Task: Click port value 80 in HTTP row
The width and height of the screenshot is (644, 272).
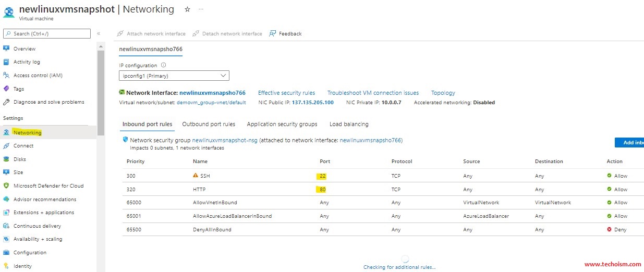Action: tap(323, 189)
